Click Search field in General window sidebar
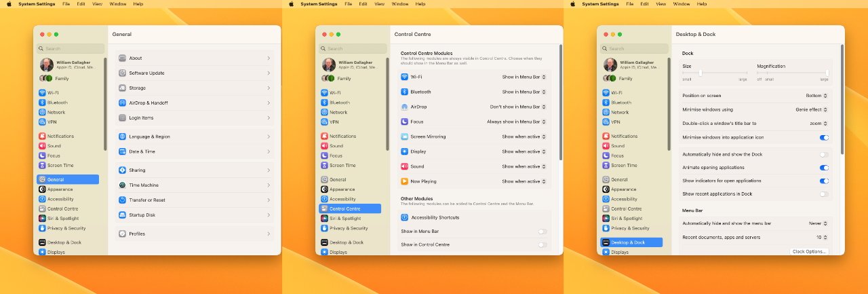Image resolution: width=868 pixels, height=294 pixels. (71, 49)
